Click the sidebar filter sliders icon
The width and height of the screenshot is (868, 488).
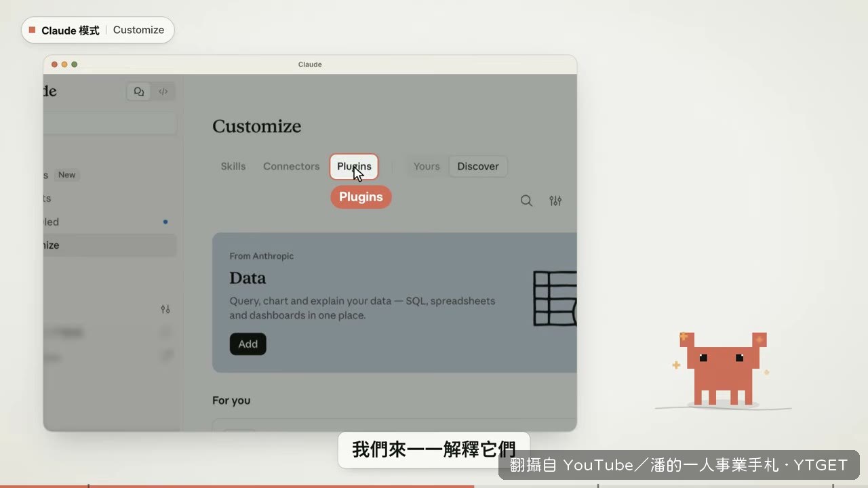[x=165, y=309]
